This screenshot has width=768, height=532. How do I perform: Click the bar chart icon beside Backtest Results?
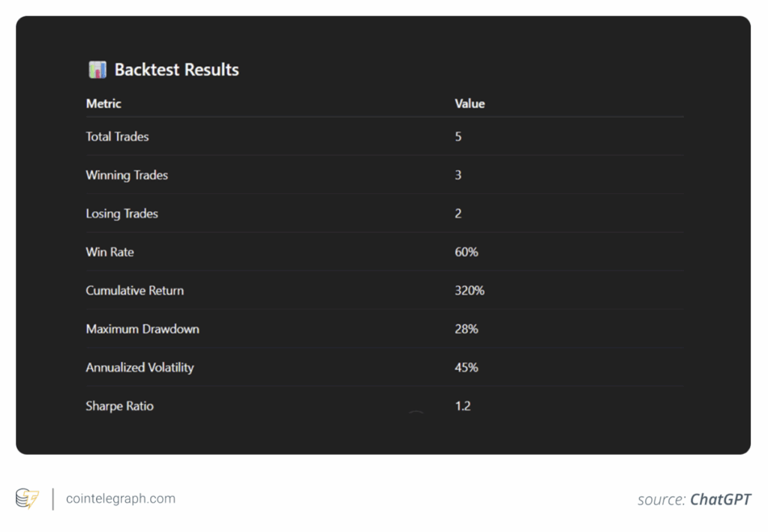(x=97, y=70)
